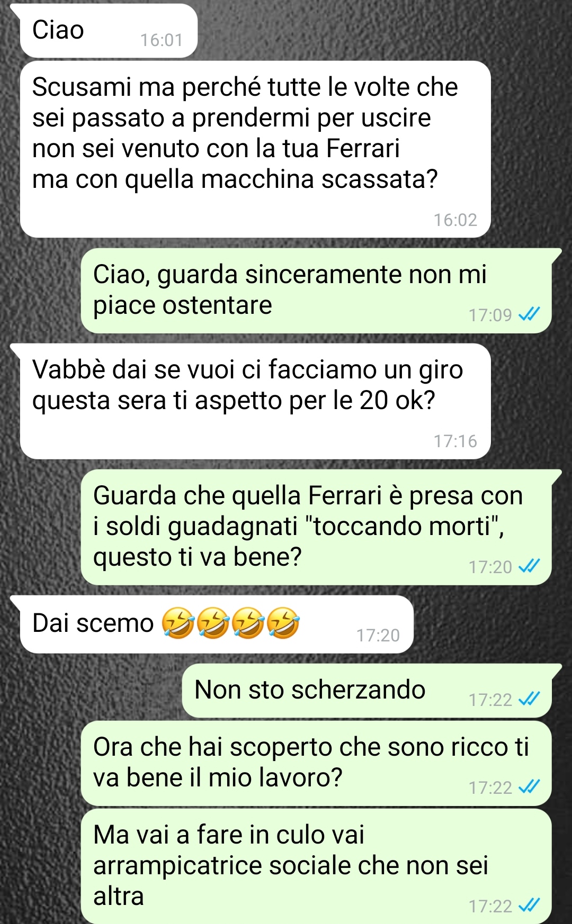Tap the 'non mi piace ostentare' reply

316,291
